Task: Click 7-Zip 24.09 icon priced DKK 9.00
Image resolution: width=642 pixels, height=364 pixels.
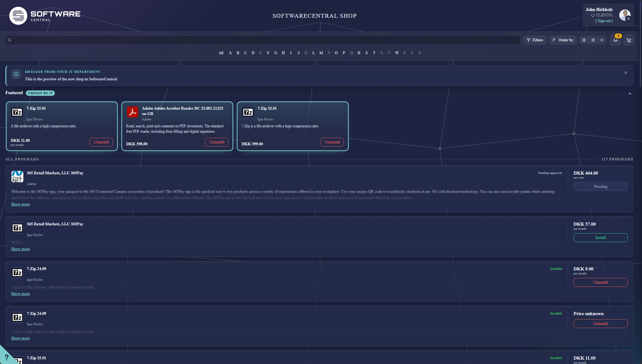Action: [x=17, y=273]
